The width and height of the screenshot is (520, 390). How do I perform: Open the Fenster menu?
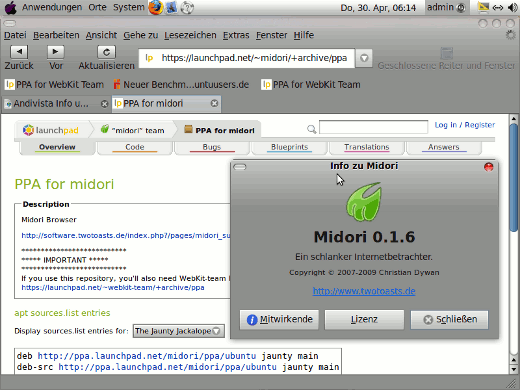271,35
